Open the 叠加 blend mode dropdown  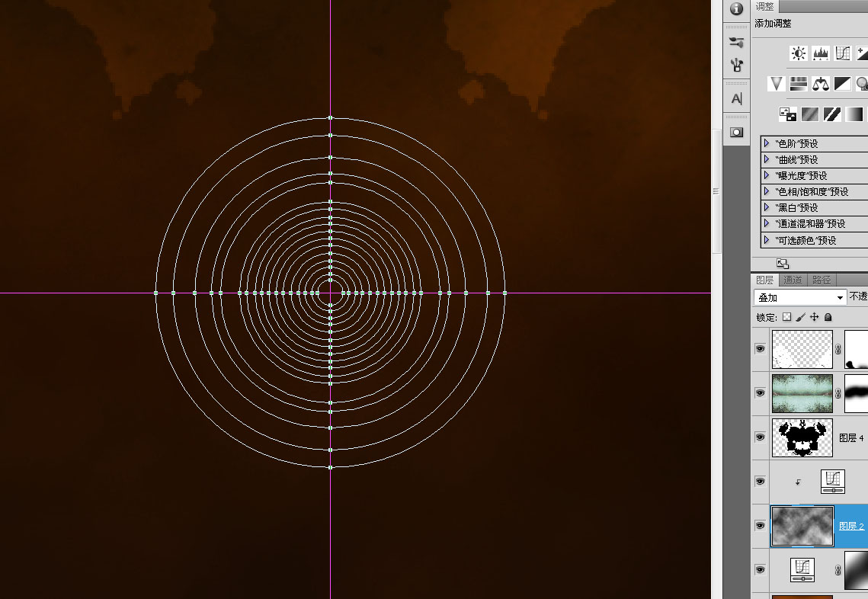800,297
